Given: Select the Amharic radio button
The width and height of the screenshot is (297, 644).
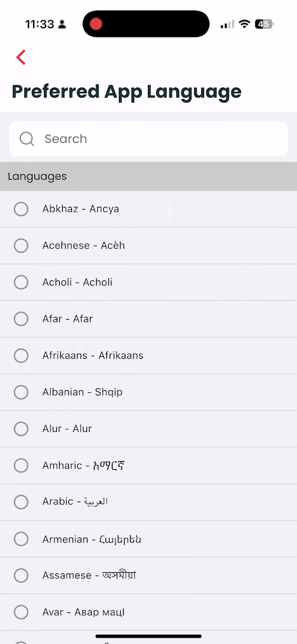Looking at the screenshot, I should click(x=21, y=466).
